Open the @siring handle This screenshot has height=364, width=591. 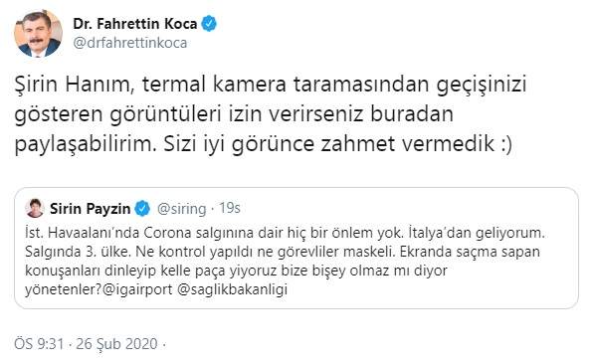[x=182, y=209]
